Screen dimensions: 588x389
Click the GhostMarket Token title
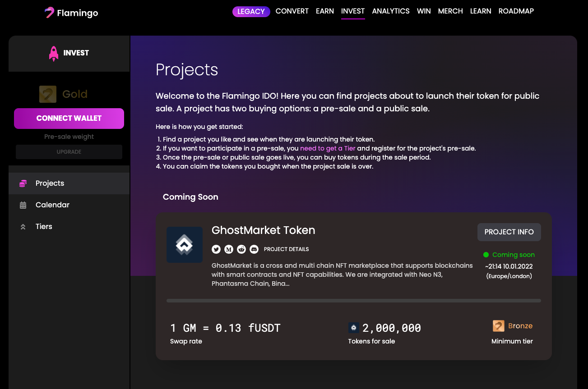pos(264,230)
